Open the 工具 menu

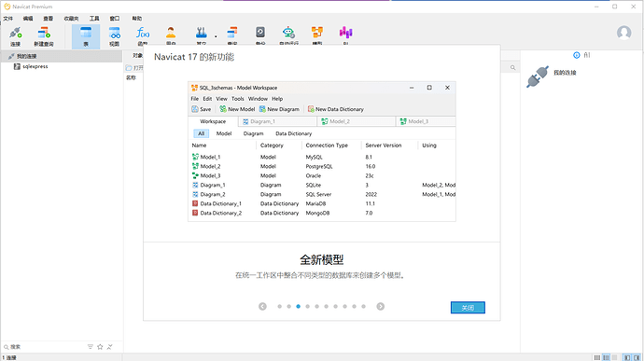point(94,19)
